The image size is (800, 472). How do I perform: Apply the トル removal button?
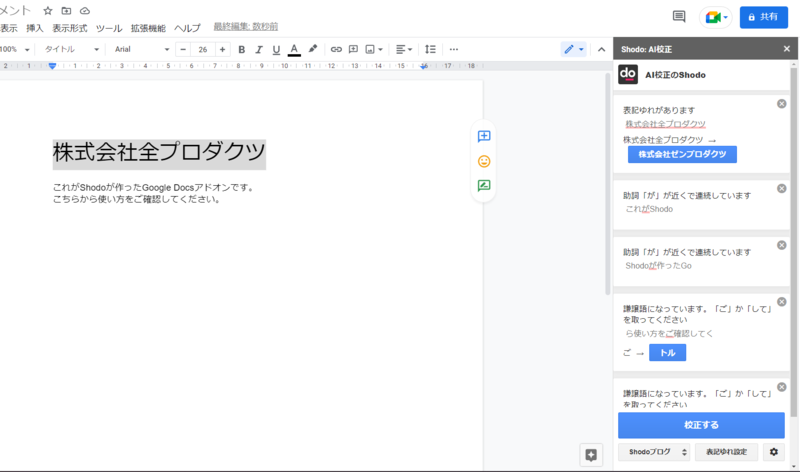667,353
